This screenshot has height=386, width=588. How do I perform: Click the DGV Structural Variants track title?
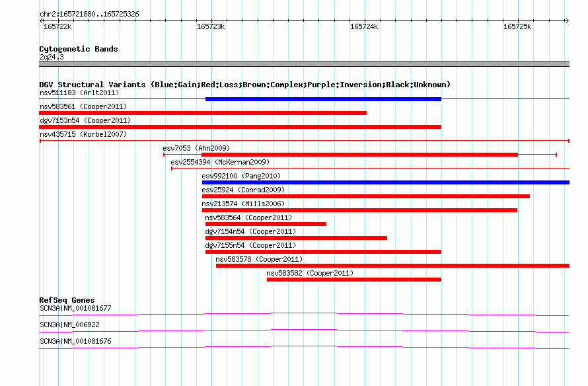(x=245, y=85)
